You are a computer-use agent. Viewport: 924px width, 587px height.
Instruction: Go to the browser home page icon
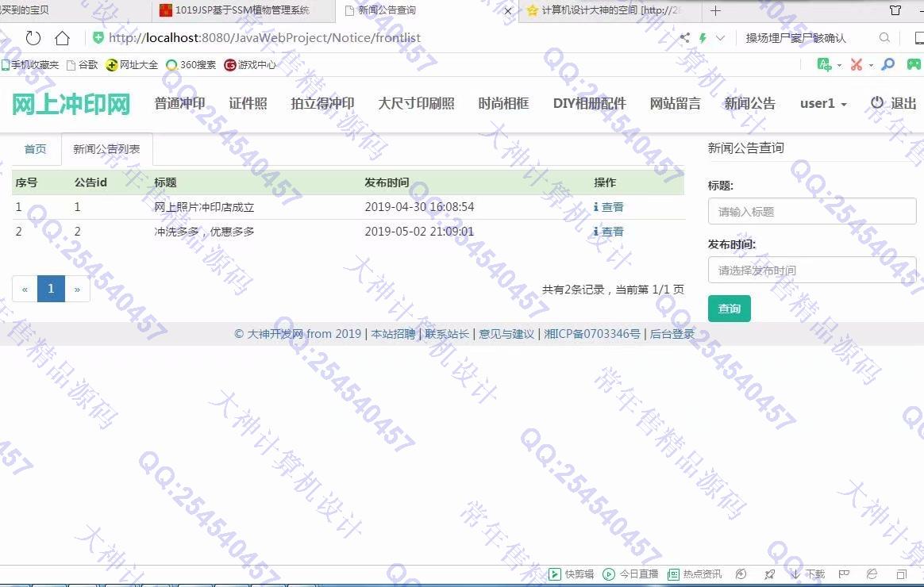tap(62, 38)
